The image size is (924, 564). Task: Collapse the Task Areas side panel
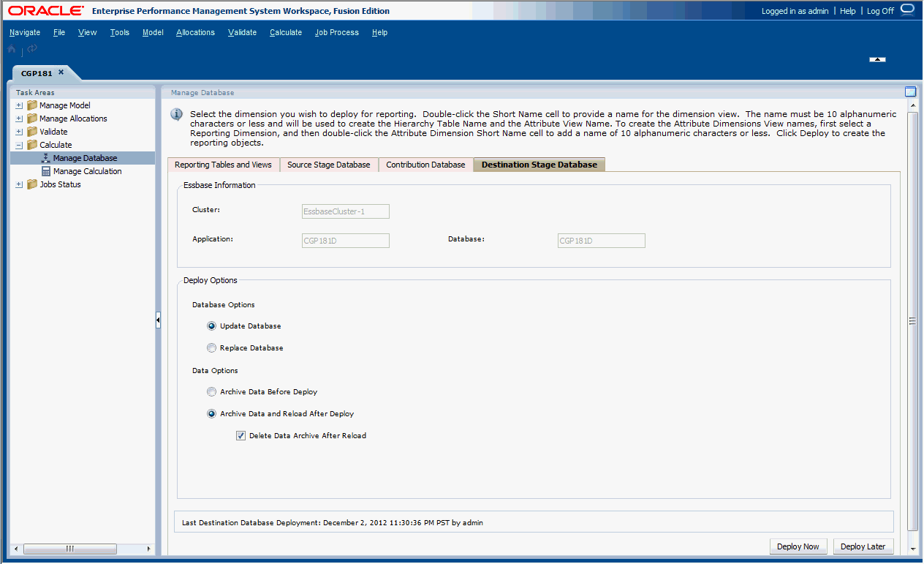[158, 320]
